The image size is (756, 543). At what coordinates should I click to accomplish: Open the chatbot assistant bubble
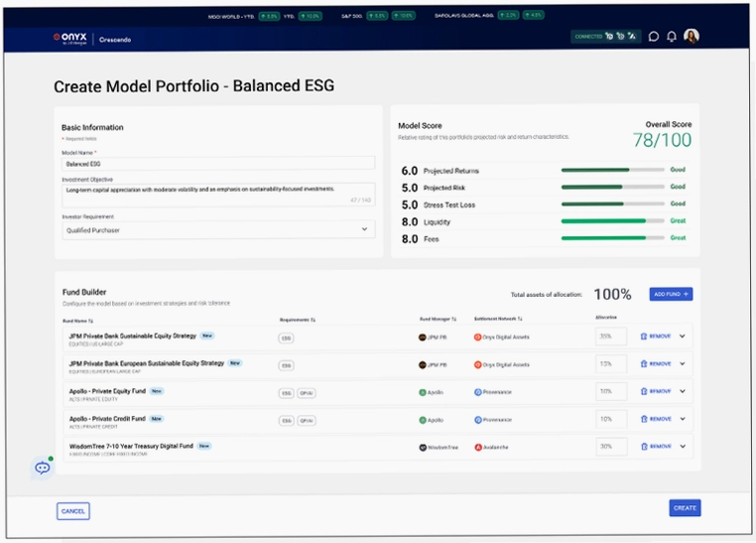coord(43,468)
